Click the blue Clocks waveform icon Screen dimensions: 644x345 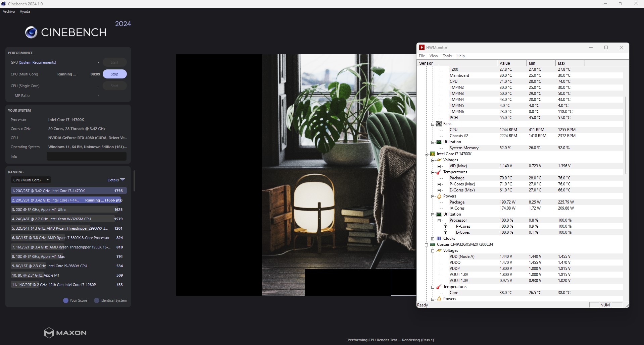tap(439, 238)
